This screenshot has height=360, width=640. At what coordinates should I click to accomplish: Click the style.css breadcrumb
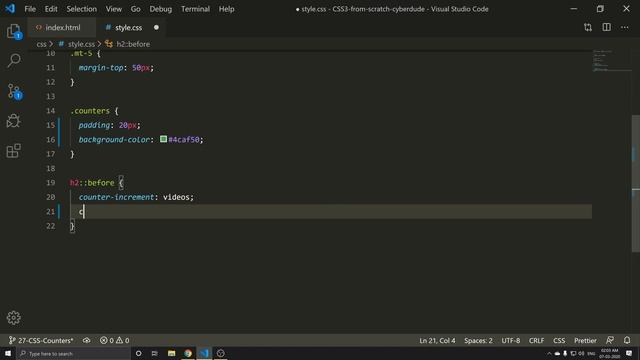(81, 44)
